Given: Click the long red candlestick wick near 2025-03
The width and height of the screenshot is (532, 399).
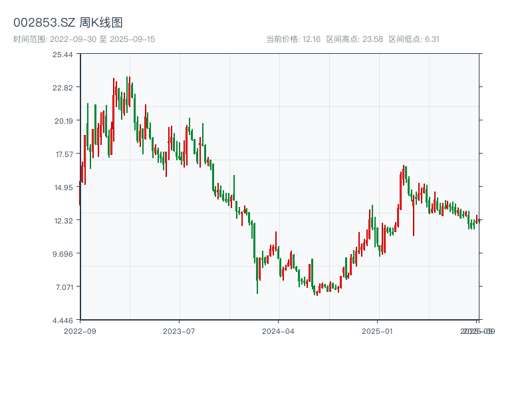Looking at the screenshot, I should [x=414, y=215].
